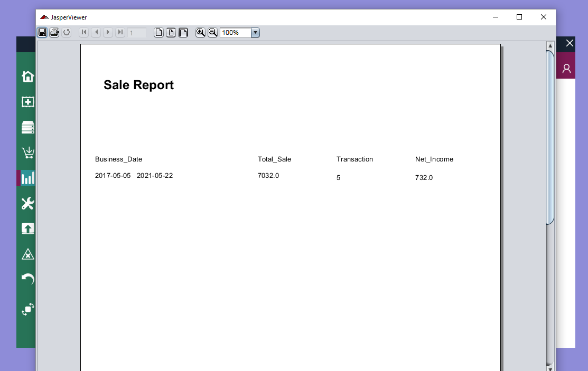Click the undo arrow icon in sidebar

[x=26, y=279]
